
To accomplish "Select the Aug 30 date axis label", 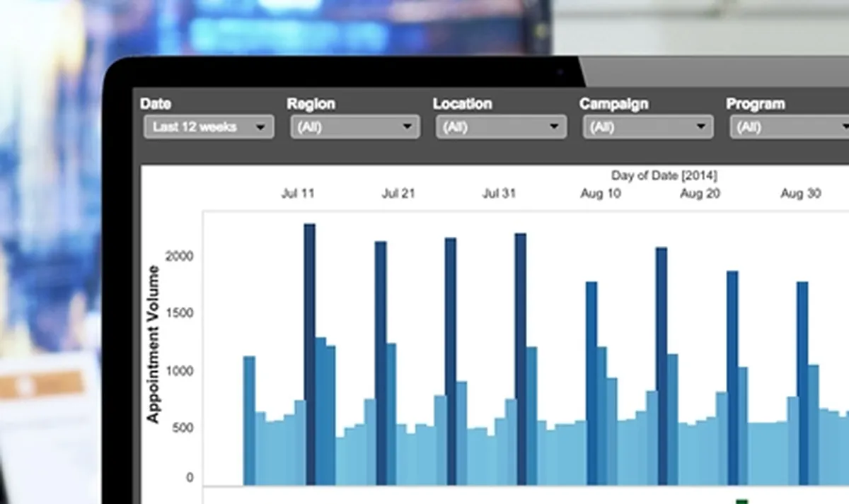I will tap(800, 194).
